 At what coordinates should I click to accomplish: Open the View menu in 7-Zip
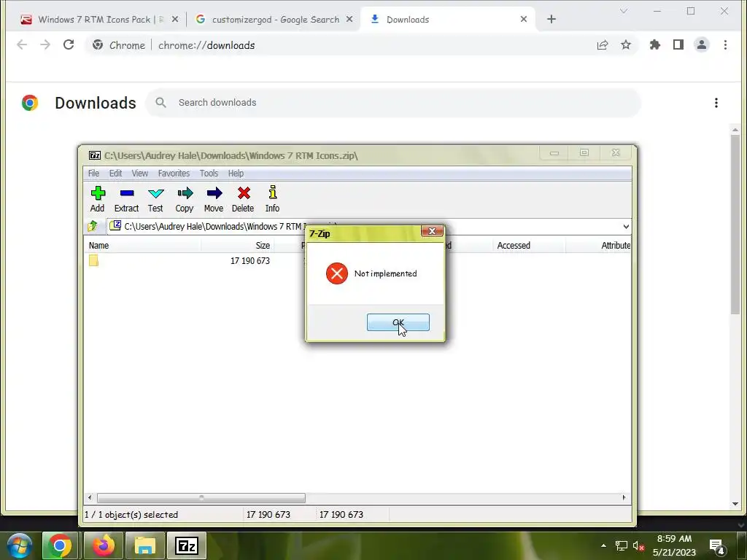click(139, 174)
